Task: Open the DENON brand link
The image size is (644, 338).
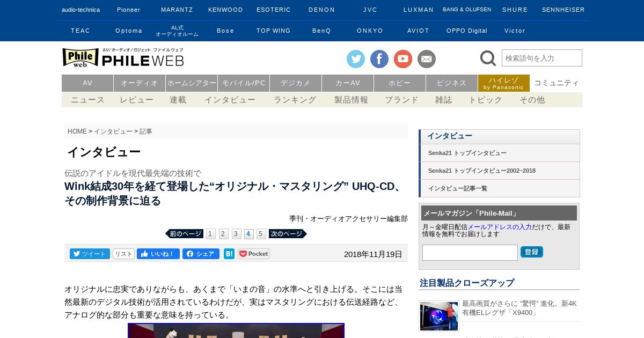Action: click(x=322, y=10)
